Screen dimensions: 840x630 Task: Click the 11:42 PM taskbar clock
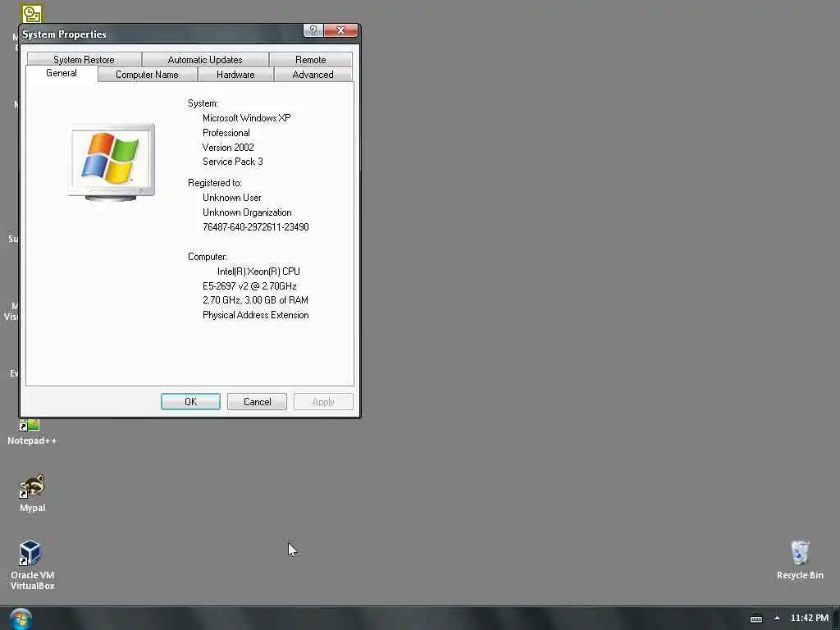(x=810, y=618)
